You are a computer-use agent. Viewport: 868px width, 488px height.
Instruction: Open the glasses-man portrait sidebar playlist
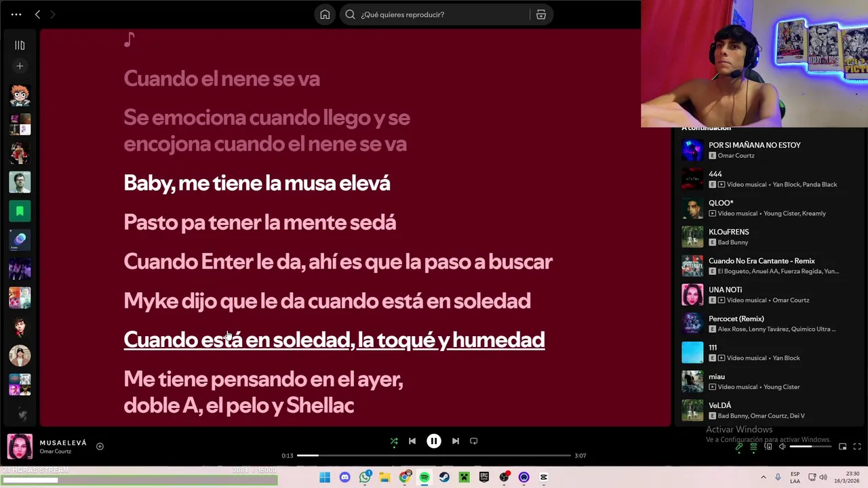point(20,182)
